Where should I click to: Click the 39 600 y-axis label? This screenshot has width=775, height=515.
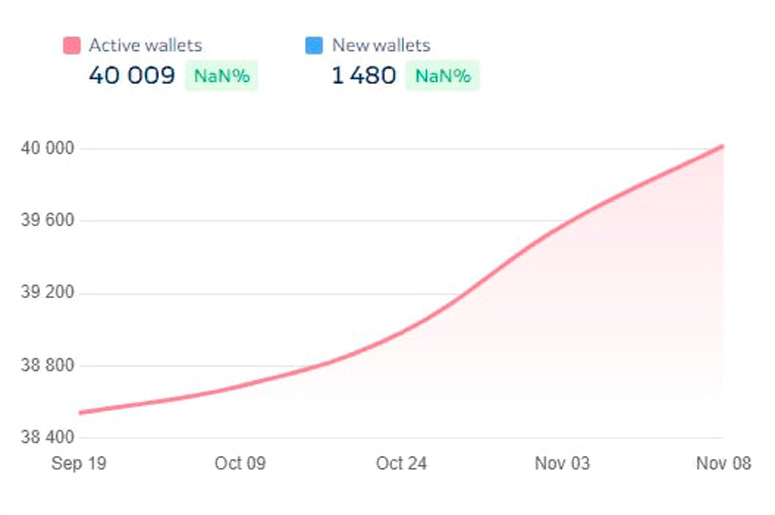coord(48,221)
